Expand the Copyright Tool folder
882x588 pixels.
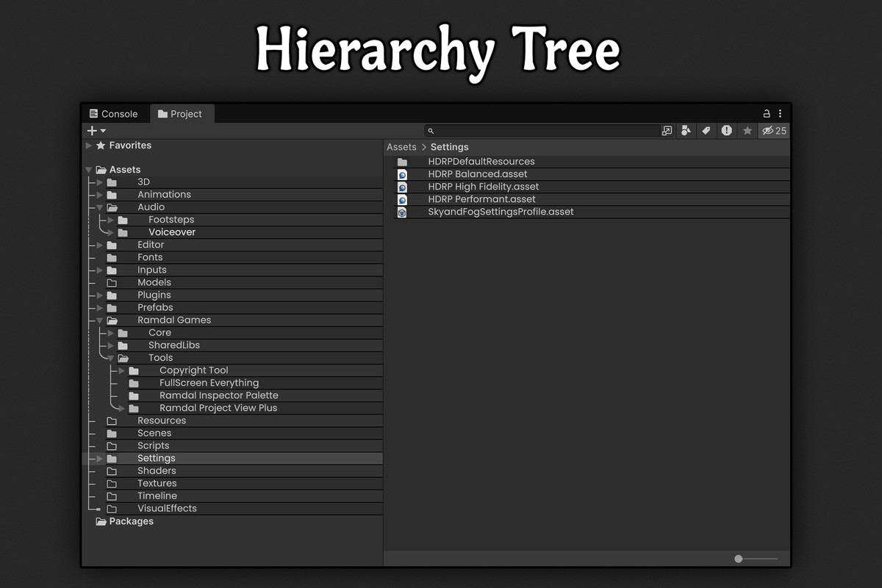pos(121,370)
